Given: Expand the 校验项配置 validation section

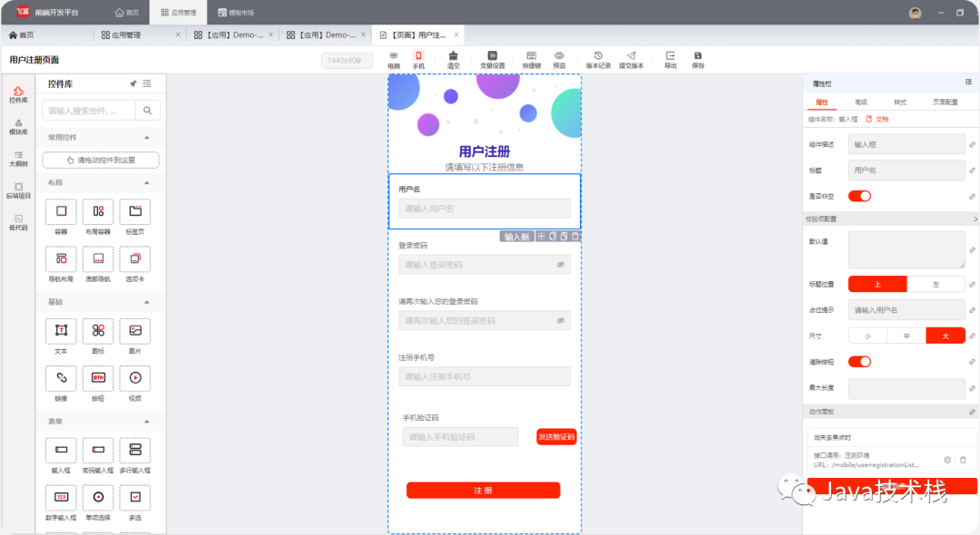Looking at the screenshot, I should pos(891,218).
